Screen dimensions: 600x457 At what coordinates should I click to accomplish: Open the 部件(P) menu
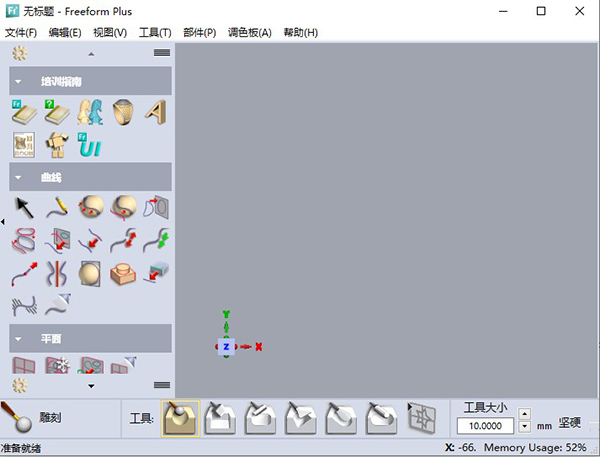[199, 33]
